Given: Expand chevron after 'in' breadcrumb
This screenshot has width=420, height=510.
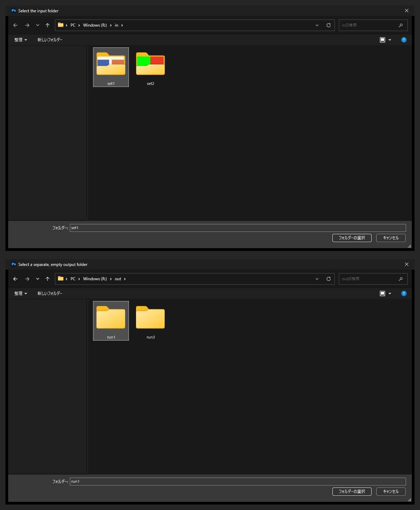Looking at the screenshot, I should point(122,25).
